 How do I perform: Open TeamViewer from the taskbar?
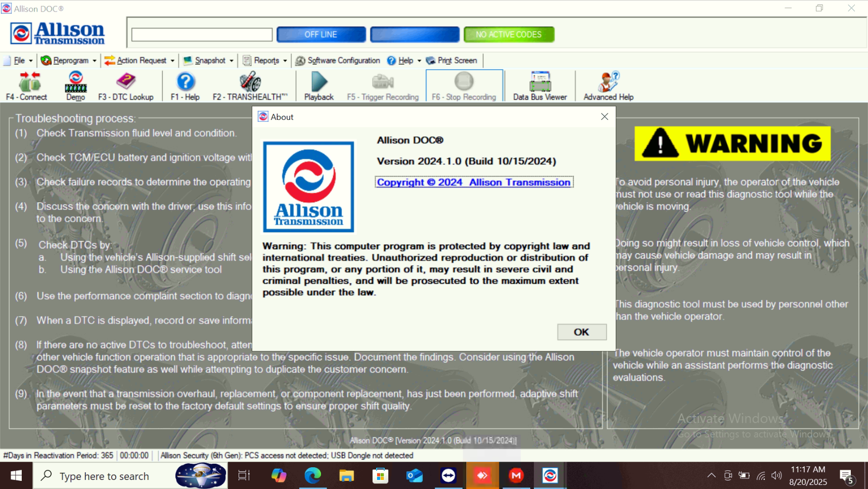(448, 475)
